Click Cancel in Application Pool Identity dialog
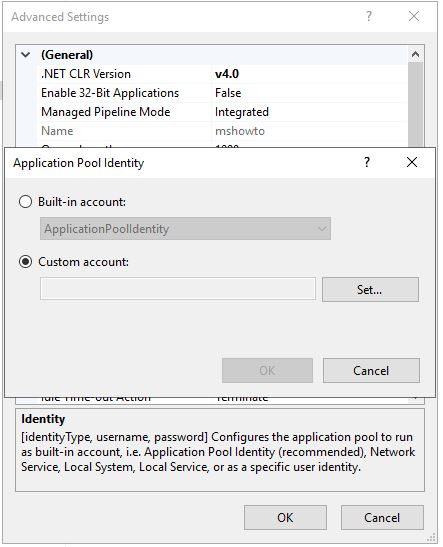 click(x=371, y=370)
